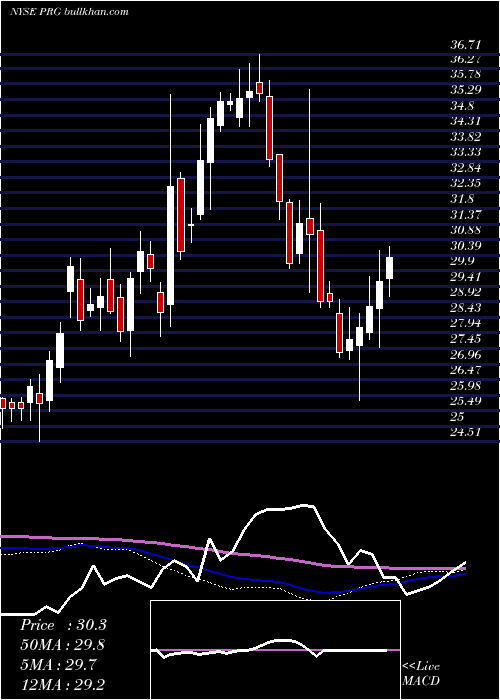Click the 26.47 price axis label

(x=466, y=370)
